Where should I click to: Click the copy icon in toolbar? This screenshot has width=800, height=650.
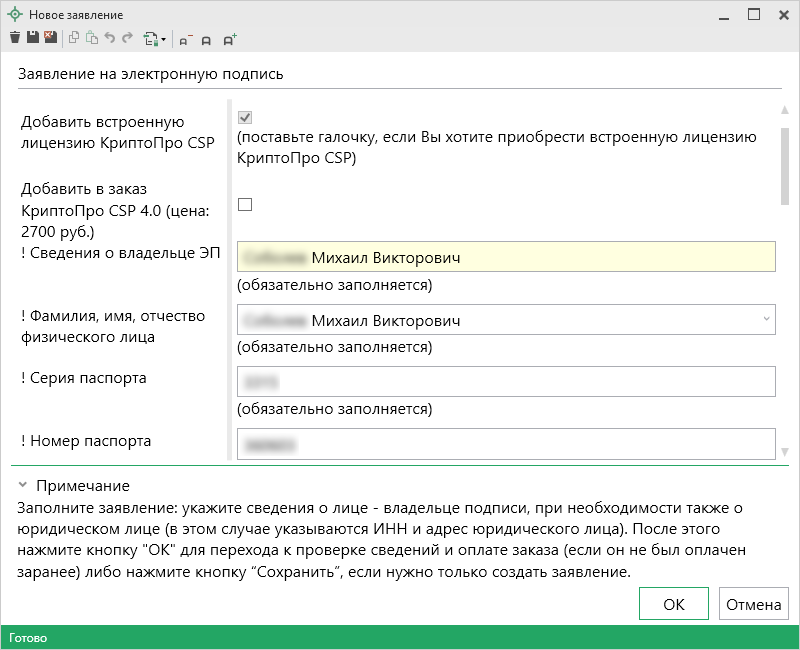click(x=75, y=39)
